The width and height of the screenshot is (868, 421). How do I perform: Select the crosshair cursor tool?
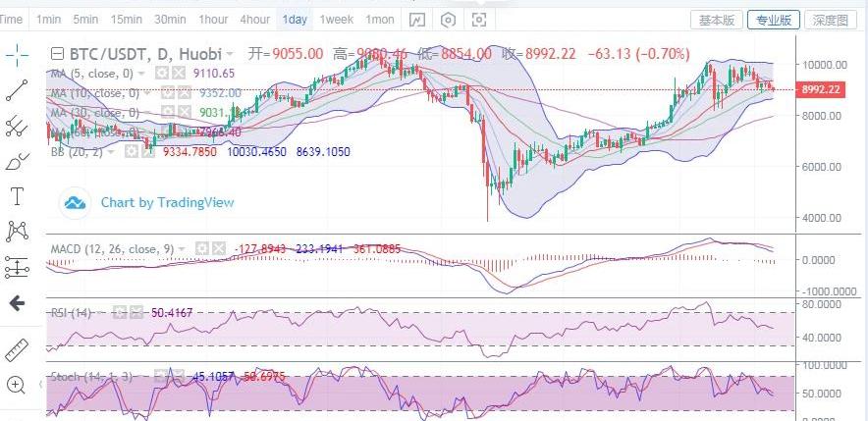click(17, 55)
